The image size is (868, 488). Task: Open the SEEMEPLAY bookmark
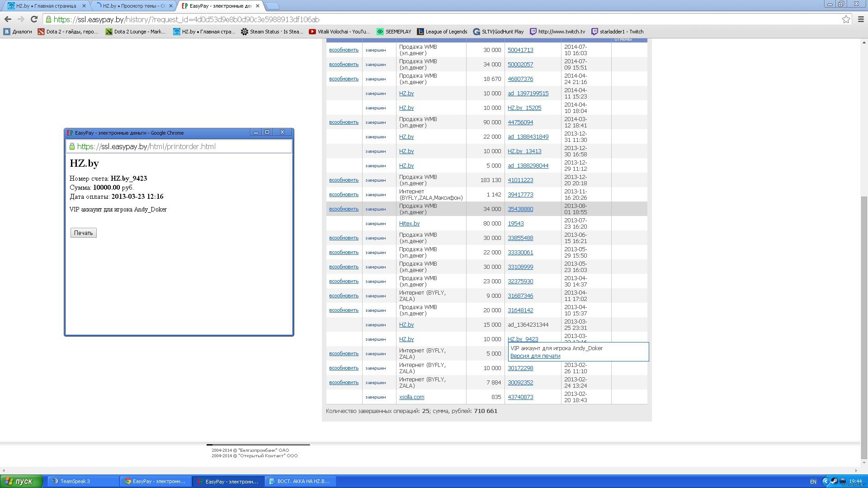(394, 32)
